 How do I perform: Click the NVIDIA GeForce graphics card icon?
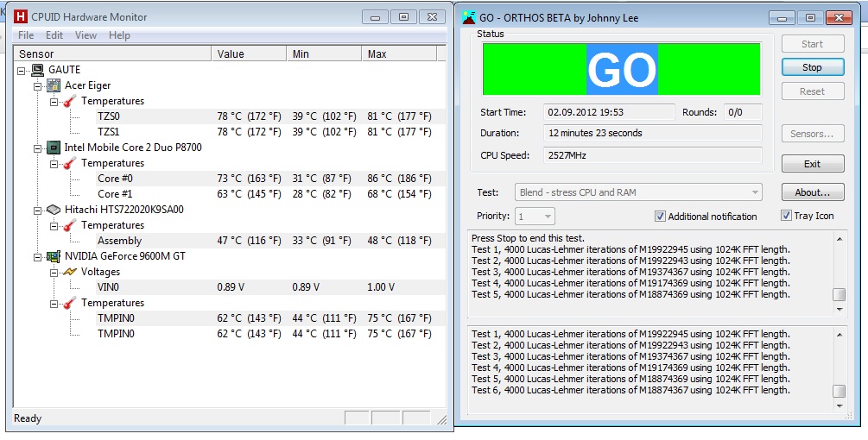pyautogui.click(x=54, y=256)
